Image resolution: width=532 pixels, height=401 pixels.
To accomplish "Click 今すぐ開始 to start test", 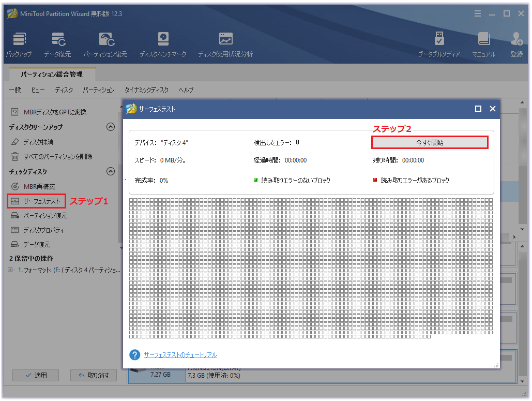I will (x=430, y=143).
